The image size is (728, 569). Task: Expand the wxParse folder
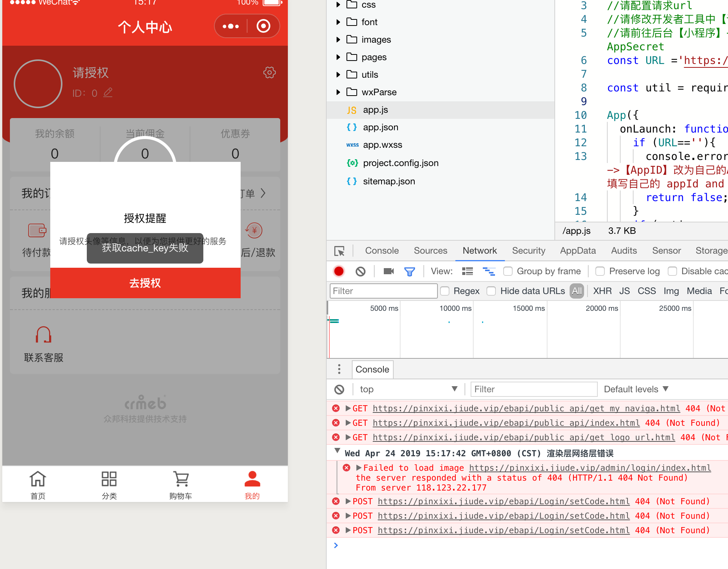click(x=338, y=92)
